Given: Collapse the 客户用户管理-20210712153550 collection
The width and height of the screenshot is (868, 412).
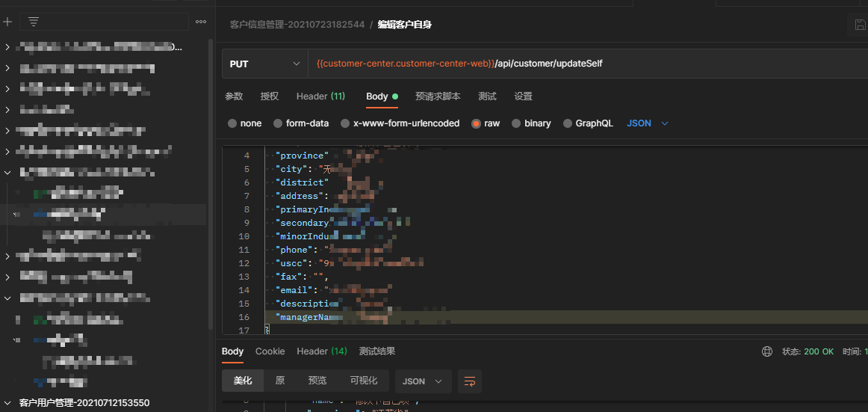Looking at the screenshot, I should pyautogui.click(x=7, y=402).
